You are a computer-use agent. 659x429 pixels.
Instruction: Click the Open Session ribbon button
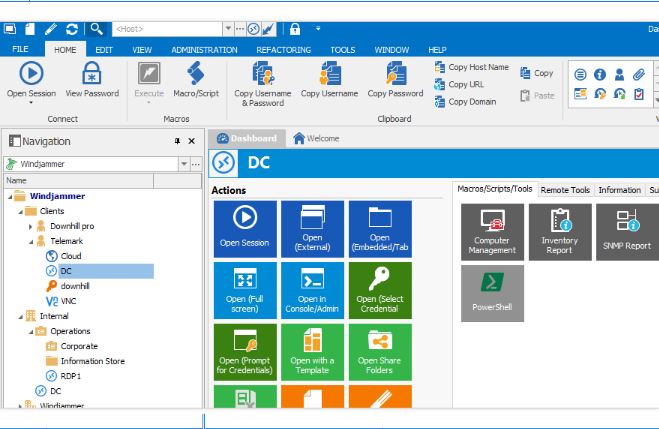point(31,81)
